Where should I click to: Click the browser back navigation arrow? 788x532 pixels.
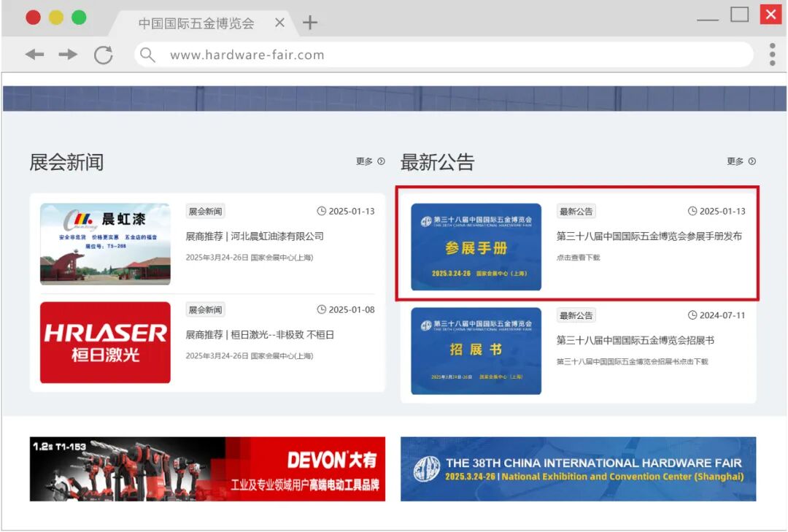coord(34,54)
